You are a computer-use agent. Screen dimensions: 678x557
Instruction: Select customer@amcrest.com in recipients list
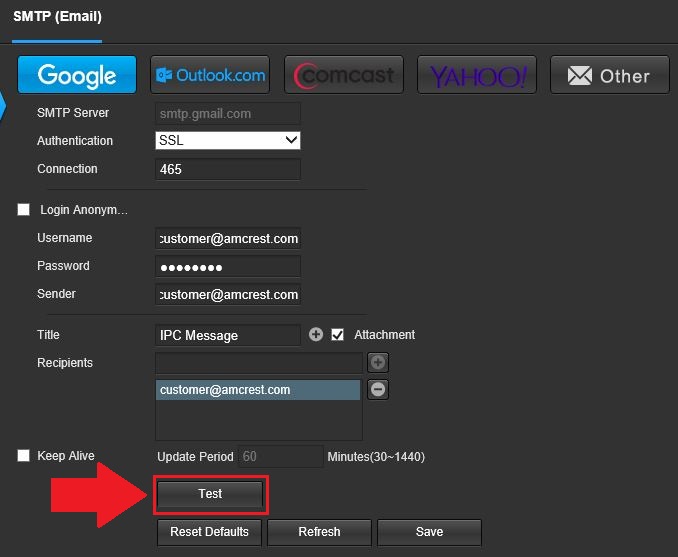(258, 390)
